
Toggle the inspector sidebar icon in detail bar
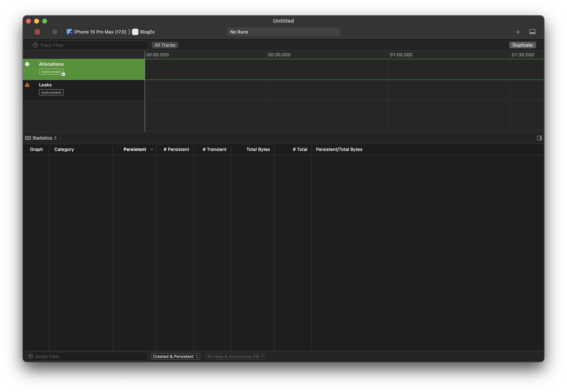point(539,138)
